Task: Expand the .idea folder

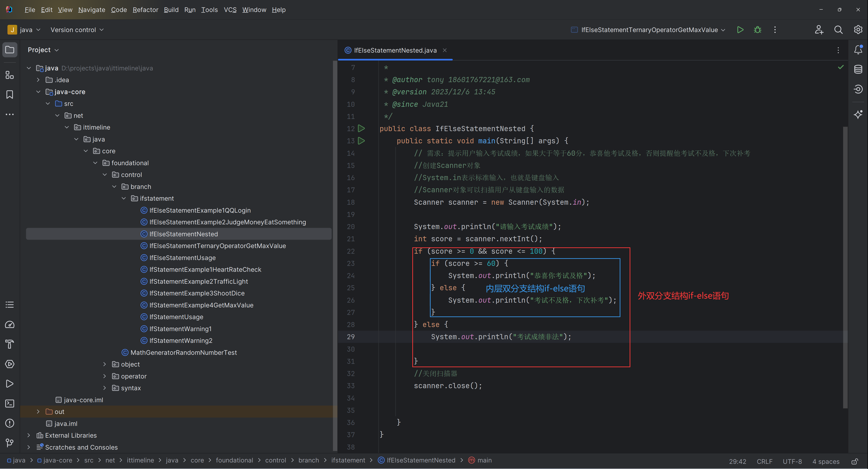Action: pos(38,80)
